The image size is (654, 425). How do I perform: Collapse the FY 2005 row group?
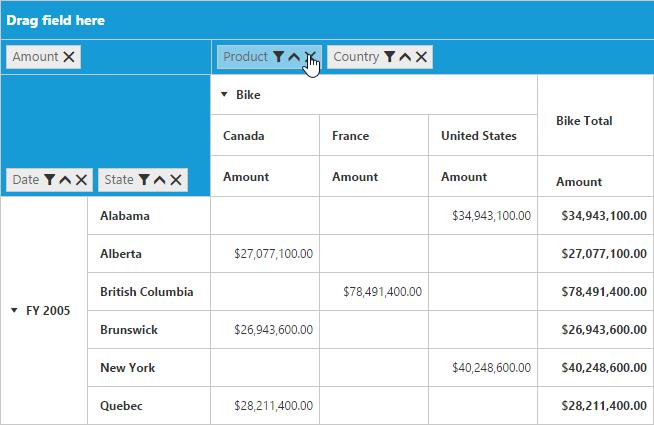[14, 311]
